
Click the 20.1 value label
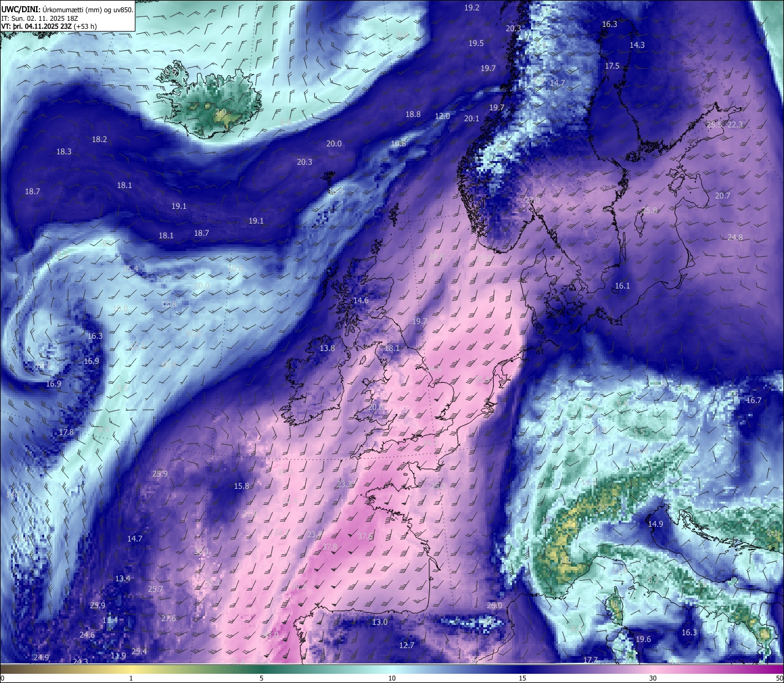click(x=472, y=118)
